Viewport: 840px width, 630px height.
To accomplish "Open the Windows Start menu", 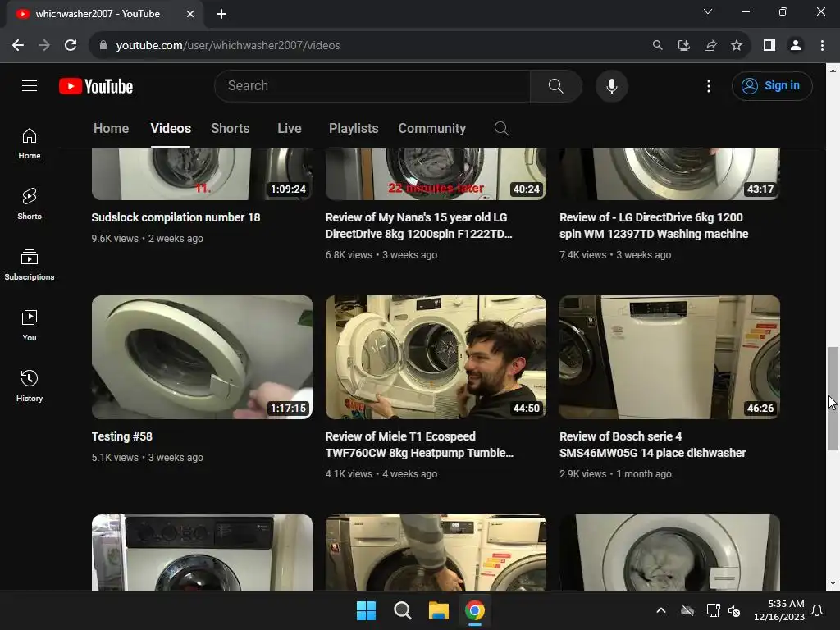I will coord(367,610).
